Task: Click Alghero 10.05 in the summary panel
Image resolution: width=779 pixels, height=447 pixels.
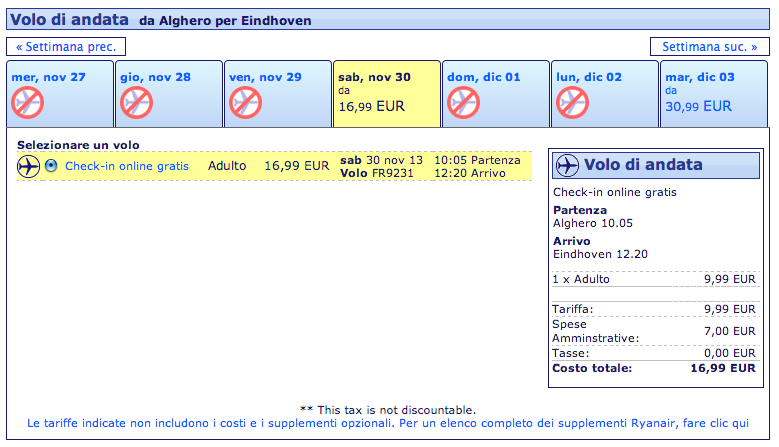Action: pyautogui.click(x=593, y=223)
